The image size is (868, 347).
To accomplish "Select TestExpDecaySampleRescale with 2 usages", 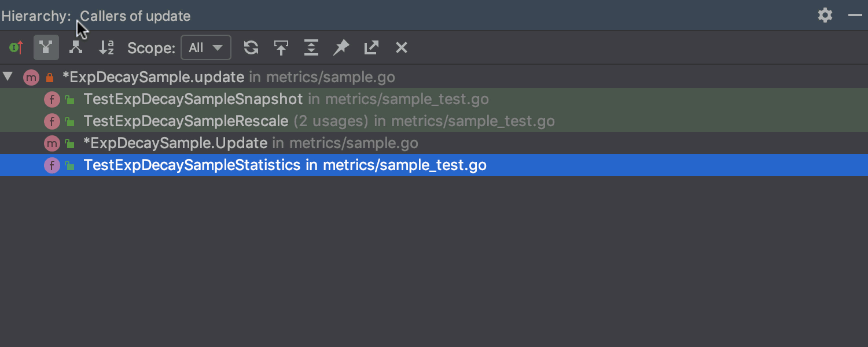I will coord(186,121).
